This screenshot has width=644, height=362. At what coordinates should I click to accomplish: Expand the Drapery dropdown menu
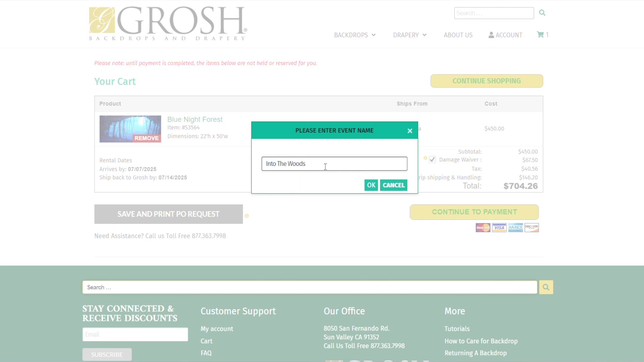410,35
